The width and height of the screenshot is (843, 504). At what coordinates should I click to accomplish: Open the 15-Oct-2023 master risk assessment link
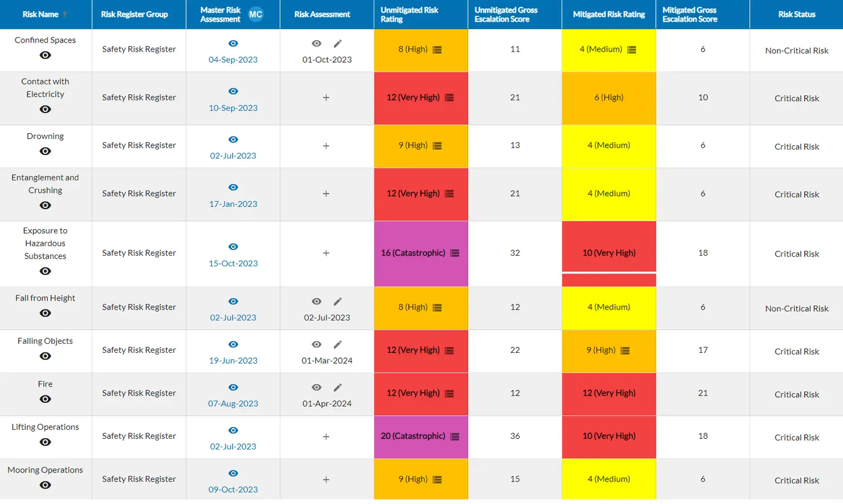[x=233, y=264]
